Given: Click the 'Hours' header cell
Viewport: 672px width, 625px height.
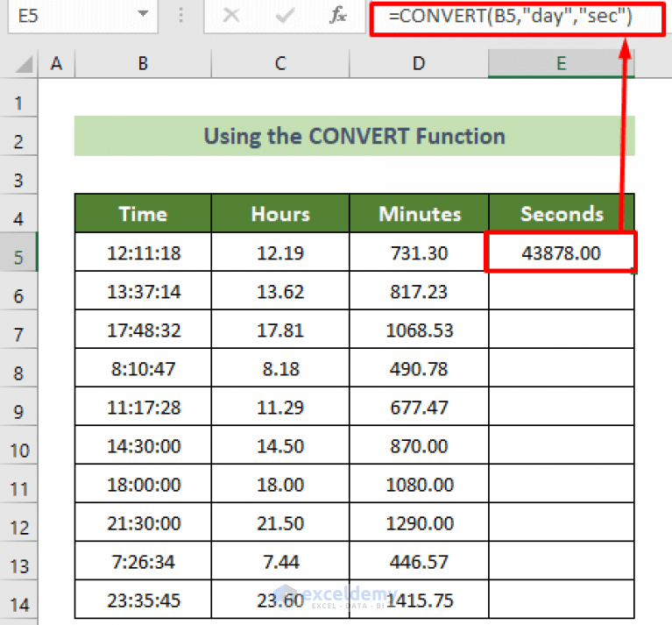Looking at the screenshot, I should coord(280,214).
